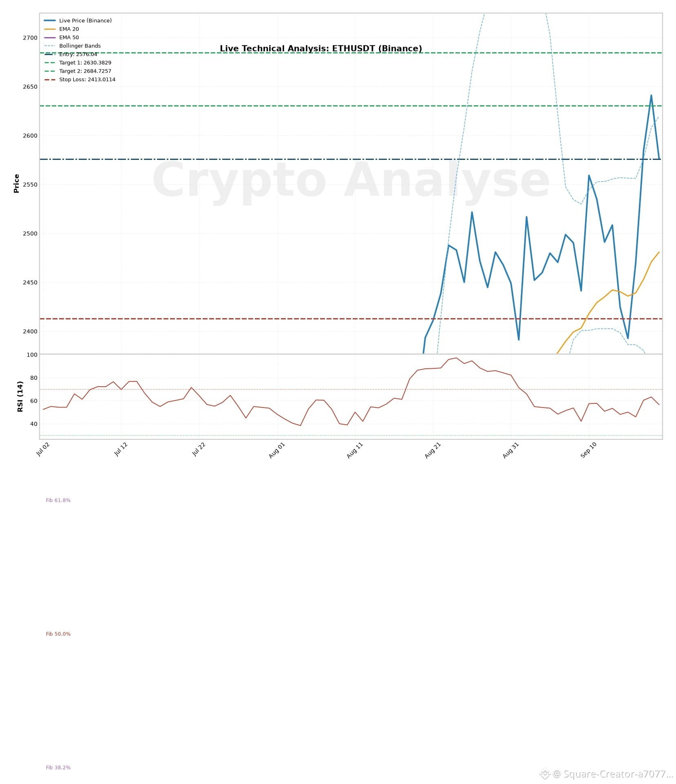
Task: Click the Stop Loss: 2413.0114 legend entry
Action: [x=80, y=80]
